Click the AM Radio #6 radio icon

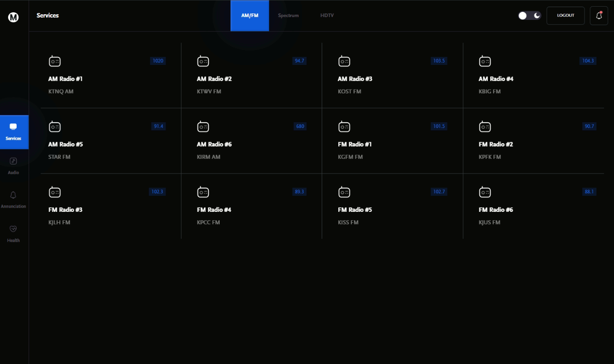tap(203, 127)
